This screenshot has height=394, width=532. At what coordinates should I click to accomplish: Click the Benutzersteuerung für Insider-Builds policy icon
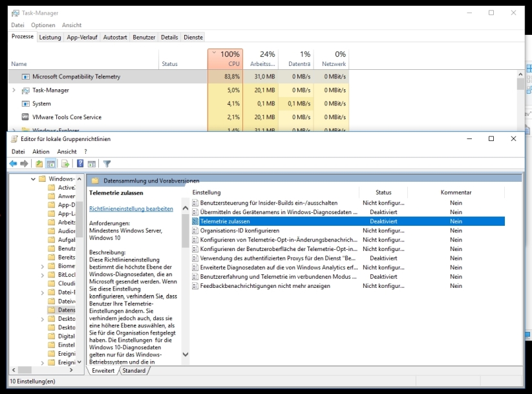coord(195,202)
